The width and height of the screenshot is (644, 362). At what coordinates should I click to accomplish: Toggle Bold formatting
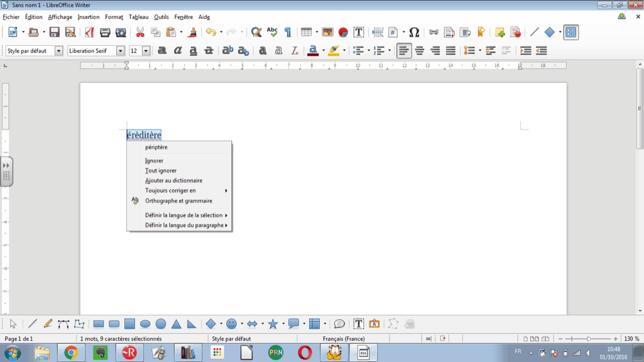click(x=162, y=50)
